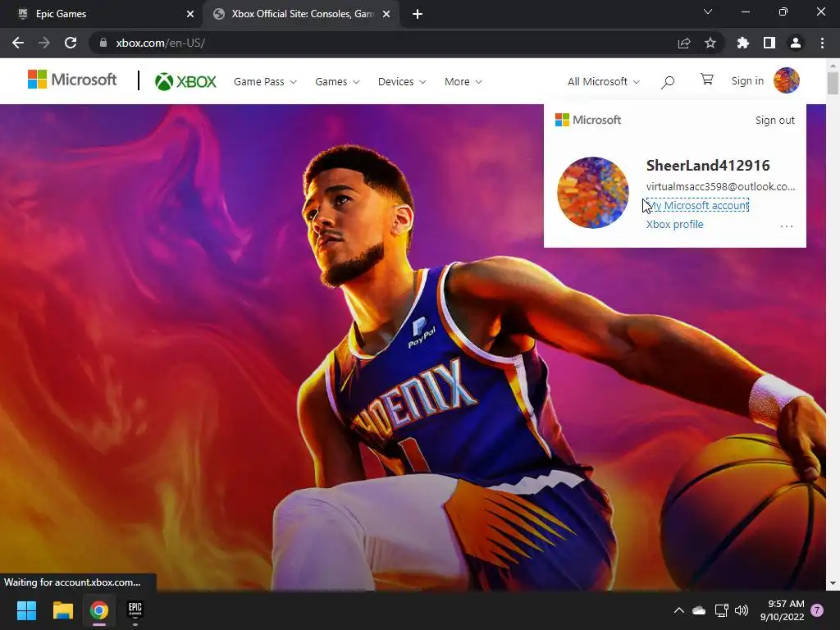Screen dimensions: 840x630
Task: Click Sign out in account panel
Action: point(774,120)
